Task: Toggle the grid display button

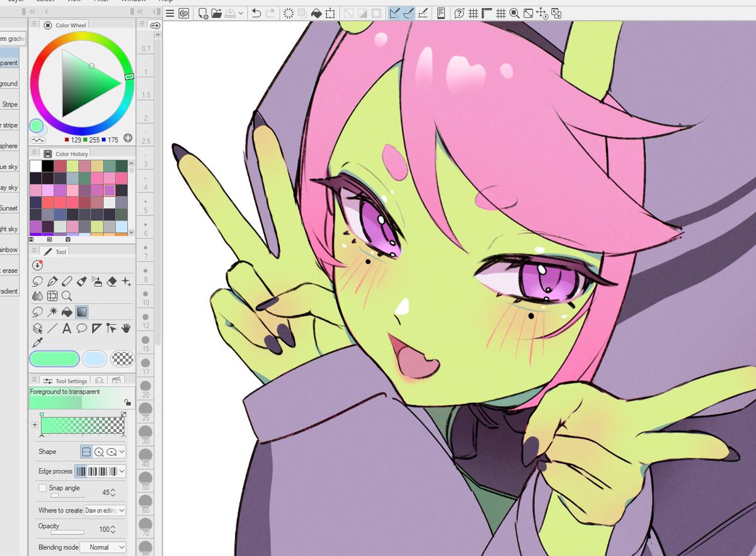Action: [473, 13]
